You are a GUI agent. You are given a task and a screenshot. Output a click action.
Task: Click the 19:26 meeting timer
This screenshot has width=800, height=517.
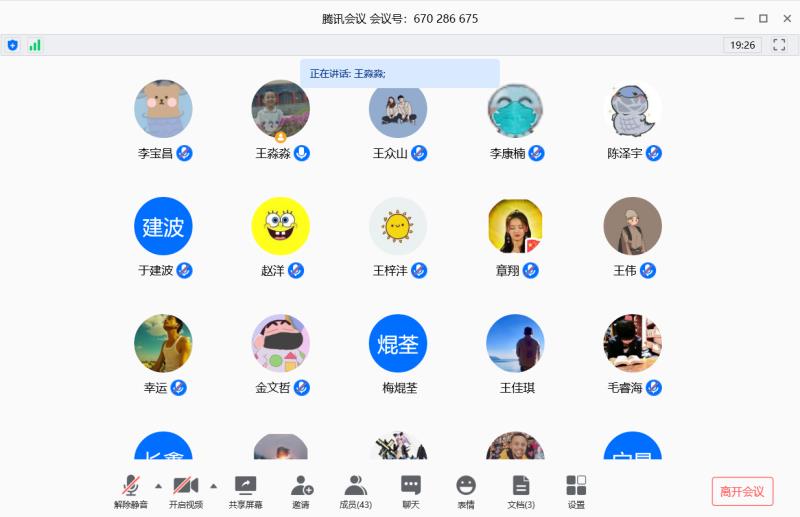(742, 45)
